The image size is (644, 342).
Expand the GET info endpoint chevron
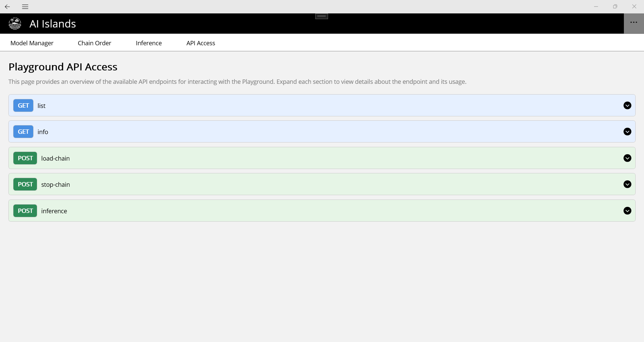(x=627, y=131)
